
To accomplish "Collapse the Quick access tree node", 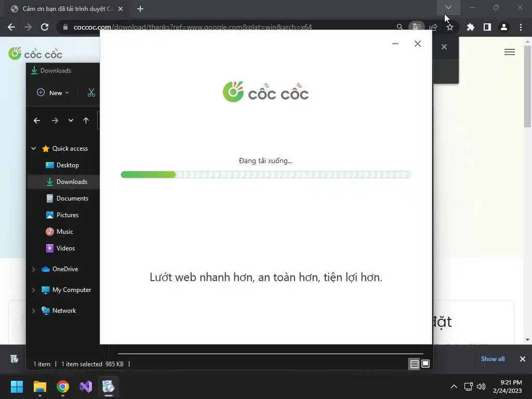I will 34,148.
